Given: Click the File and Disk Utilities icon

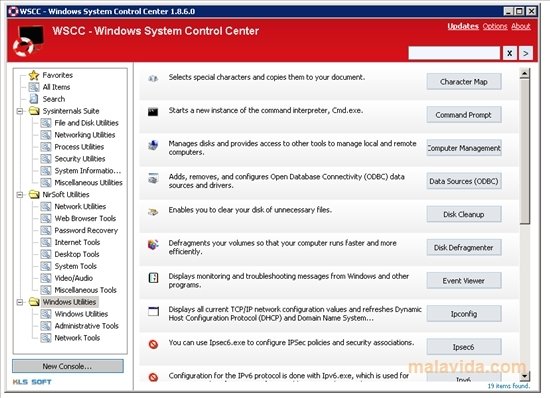Looking at the screenshot, I should pos(46,123).
